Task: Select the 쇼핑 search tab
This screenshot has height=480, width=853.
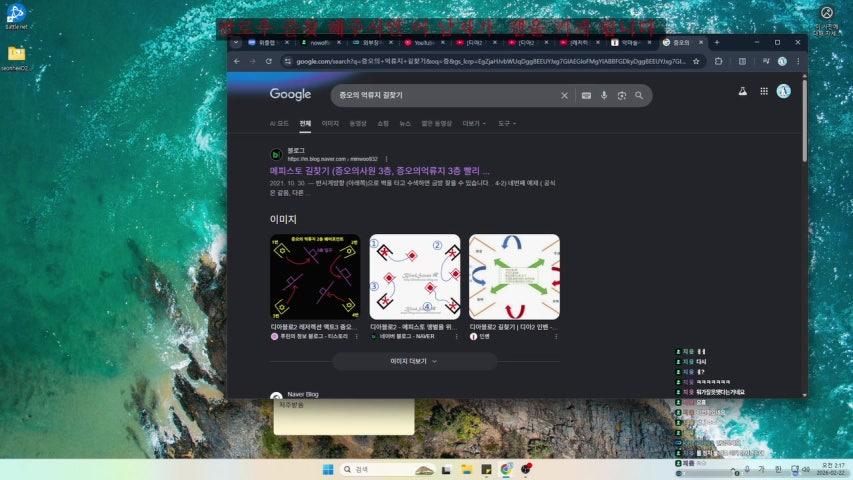Action: click(383, 124)
